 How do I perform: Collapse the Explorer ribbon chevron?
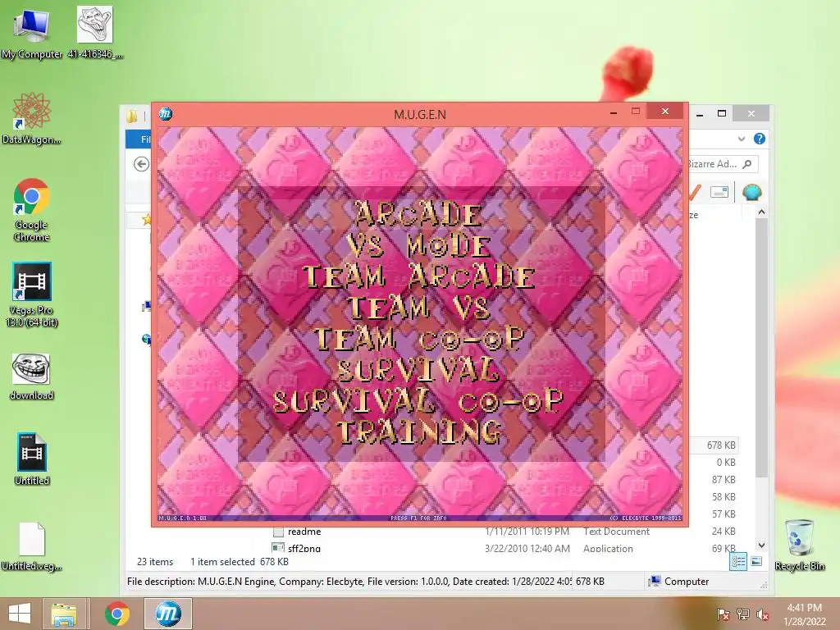click(x=742, y=139)
